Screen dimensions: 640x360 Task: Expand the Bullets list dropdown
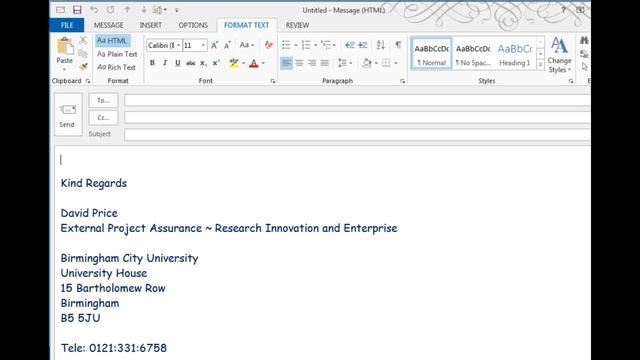click(296, 45)
